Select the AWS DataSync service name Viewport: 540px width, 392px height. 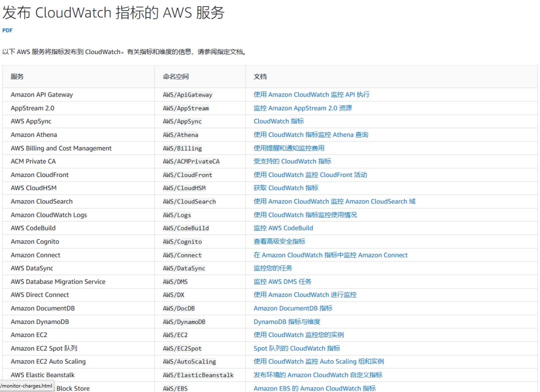point(31,268)
